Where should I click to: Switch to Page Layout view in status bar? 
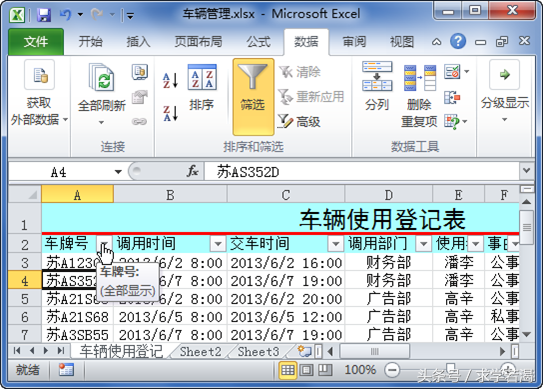tap(306, 370)
